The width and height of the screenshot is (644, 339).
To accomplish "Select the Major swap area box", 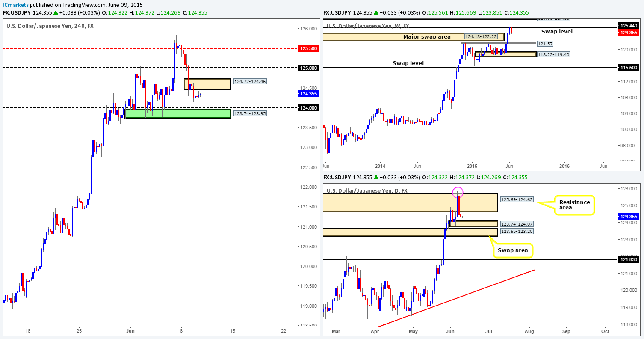I will [x=413, y=37].
